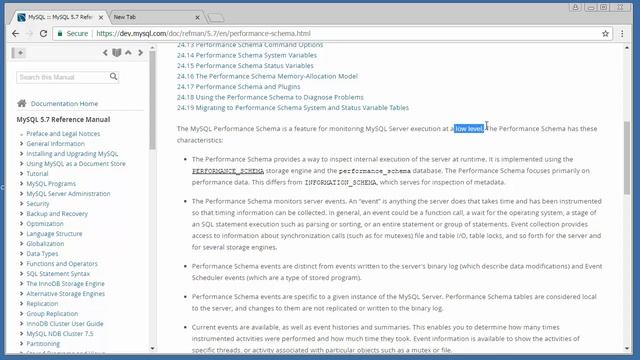The width and height of the screenshot is (640, 360).
Task: Click the main page vertical scrollbar thumb
Action: pos(627,158)
